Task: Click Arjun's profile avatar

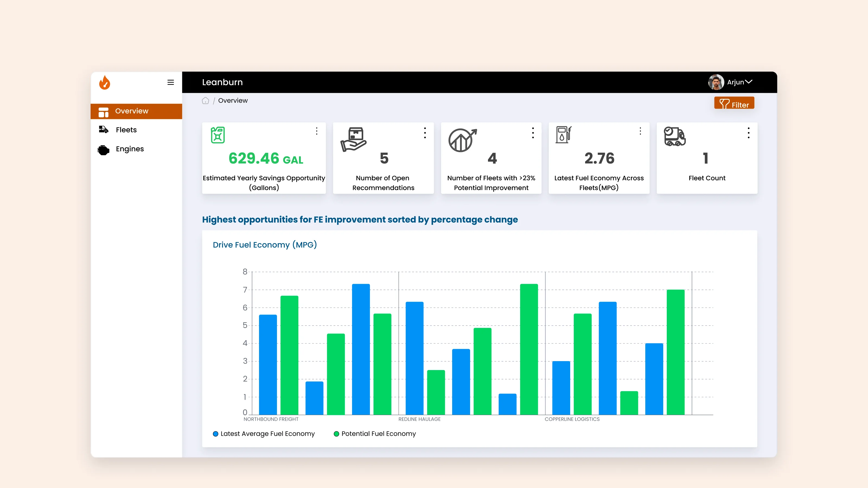Action: 716,82
